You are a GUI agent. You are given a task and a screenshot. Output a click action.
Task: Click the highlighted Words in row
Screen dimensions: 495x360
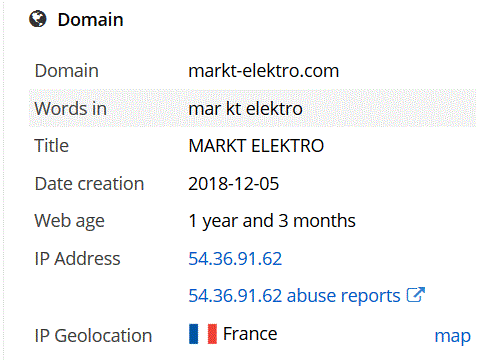pos(252,108)
